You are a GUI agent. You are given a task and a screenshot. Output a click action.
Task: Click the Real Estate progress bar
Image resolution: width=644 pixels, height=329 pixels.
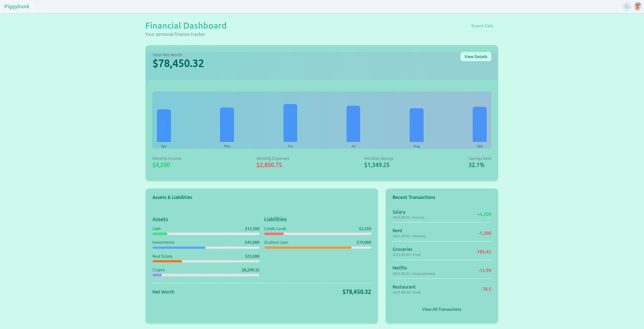pos(206,261)
